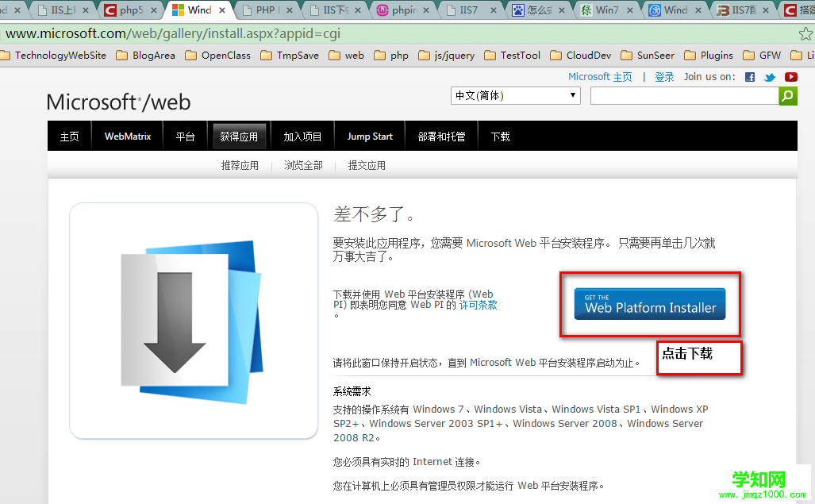Switch to the IIS7配 browser tab

[743, 10]
